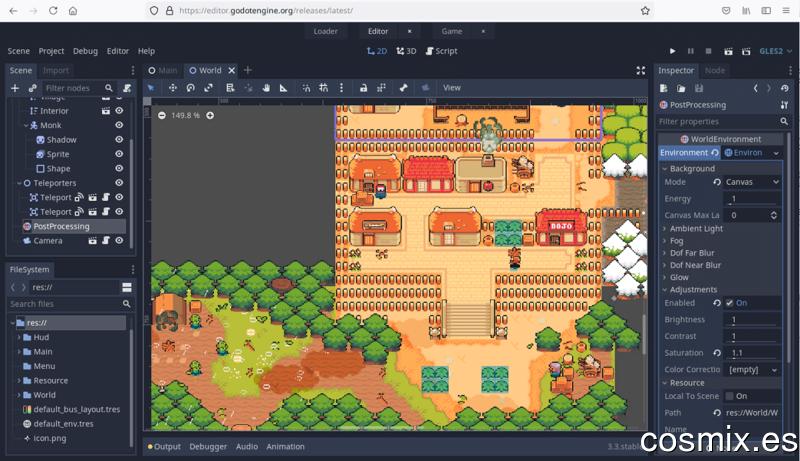Screen dimensions: 800x461
Task: Toggle visibility of Teleporters node
Action: point(119,183)
